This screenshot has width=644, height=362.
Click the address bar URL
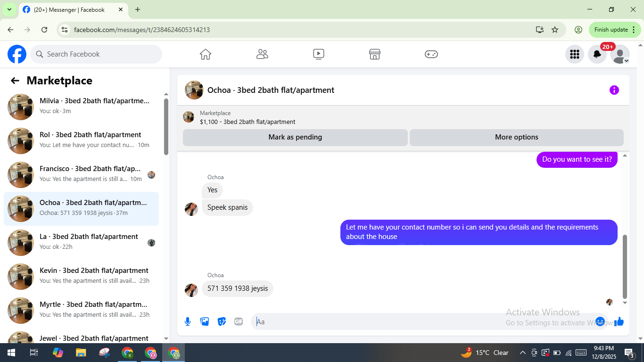click(142, 30)
